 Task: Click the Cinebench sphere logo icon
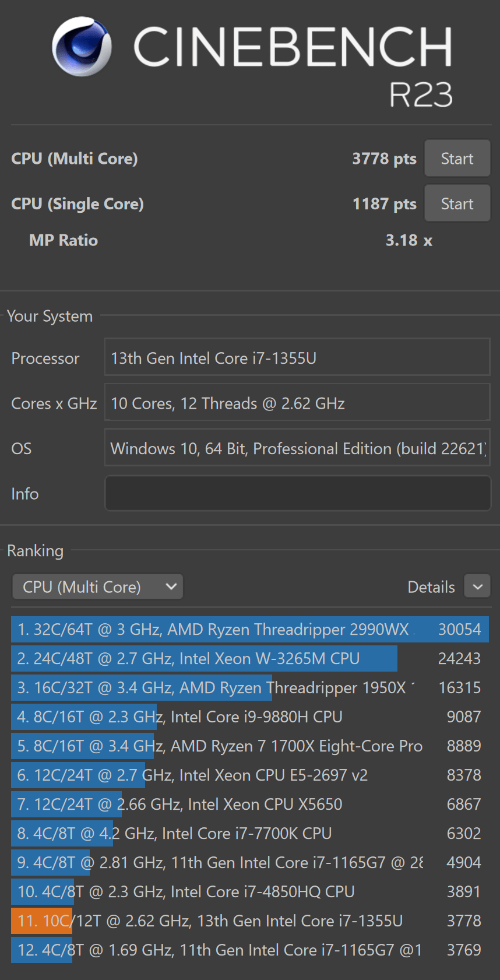click(82, 47)
